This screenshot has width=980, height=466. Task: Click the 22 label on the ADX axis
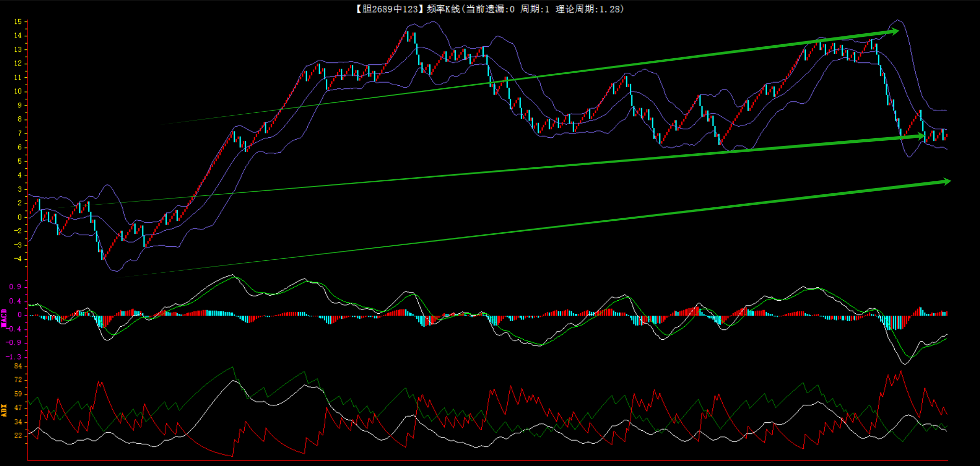[x=18, y=435]
